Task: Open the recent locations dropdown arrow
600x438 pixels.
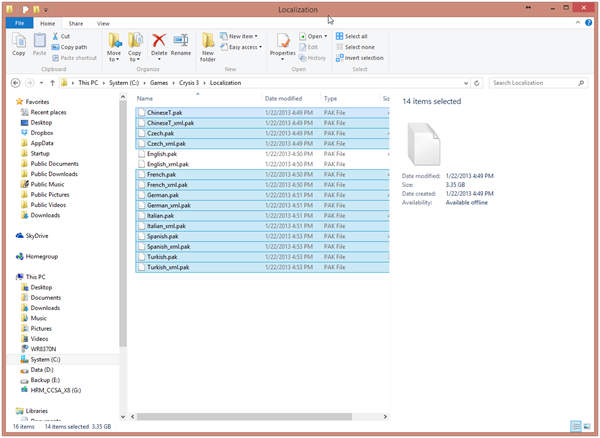Action: (41, 83)
